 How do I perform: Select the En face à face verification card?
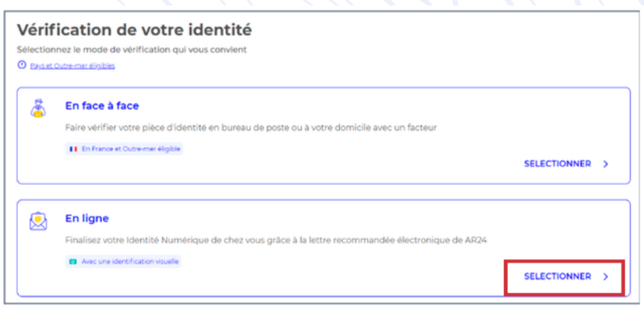click(324, 136)
